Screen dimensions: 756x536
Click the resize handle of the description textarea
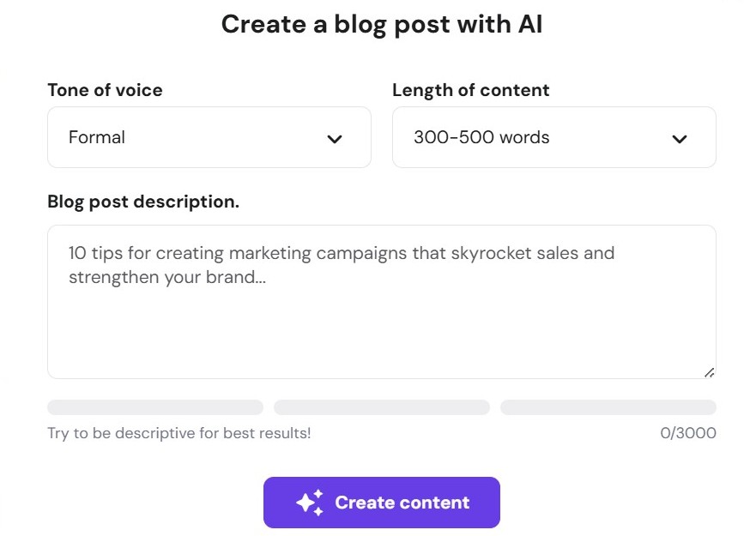point(710,372)
